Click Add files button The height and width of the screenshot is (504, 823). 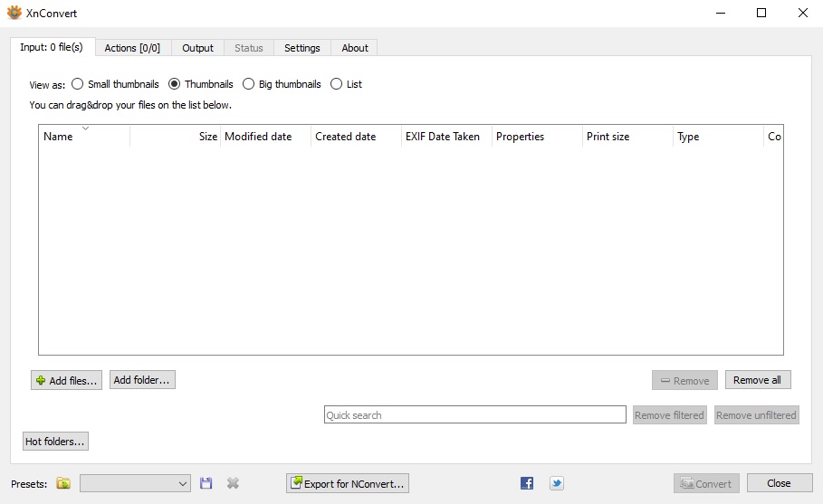pyautogui.click(x=67, y=380)
